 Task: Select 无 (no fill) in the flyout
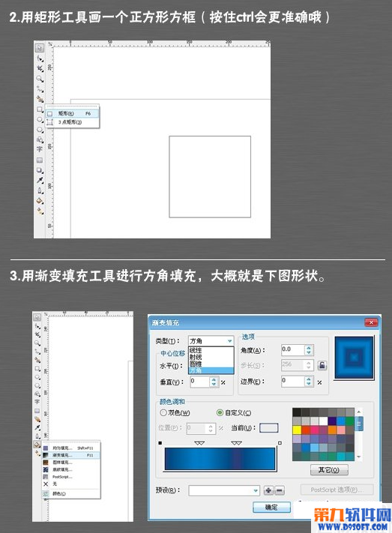(x=71, y=484)
